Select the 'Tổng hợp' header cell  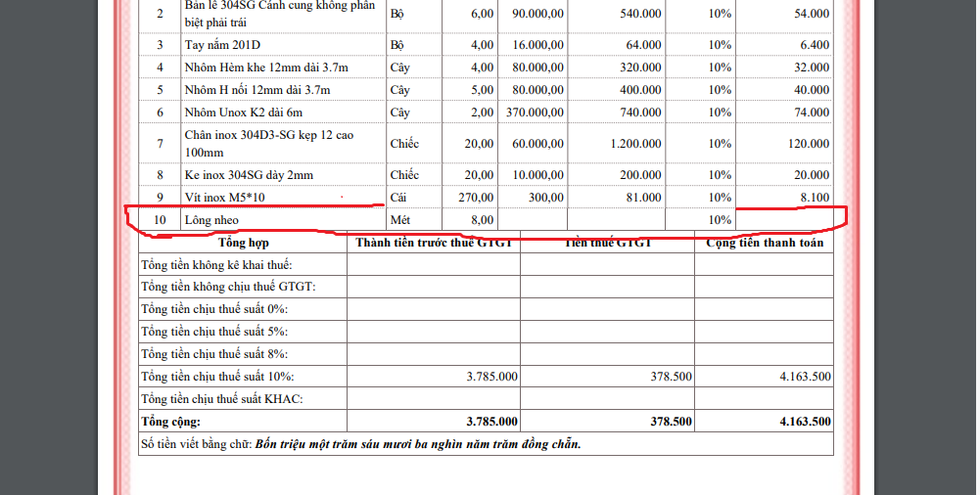click(244, 243)
